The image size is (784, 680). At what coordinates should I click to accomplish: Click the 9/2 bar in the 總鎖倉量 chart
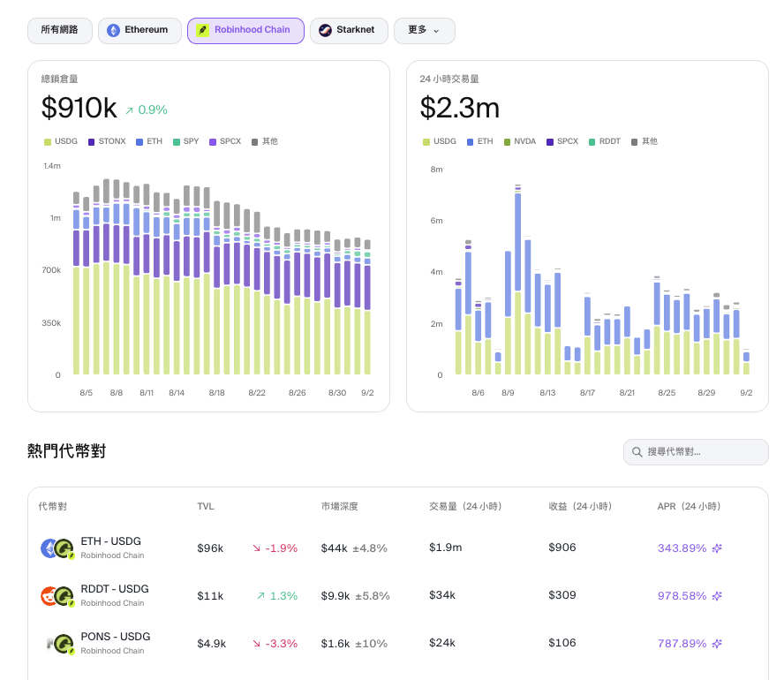pos(367,307)
